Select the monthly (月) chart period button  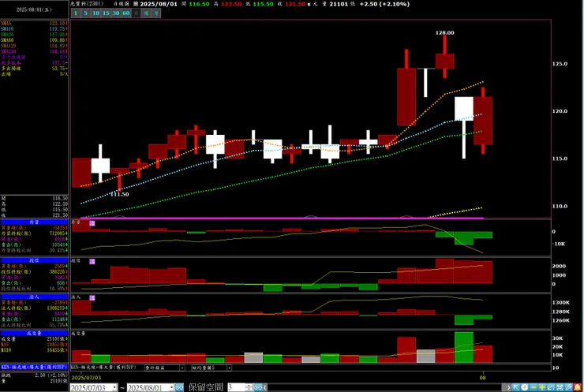point(156,13)
